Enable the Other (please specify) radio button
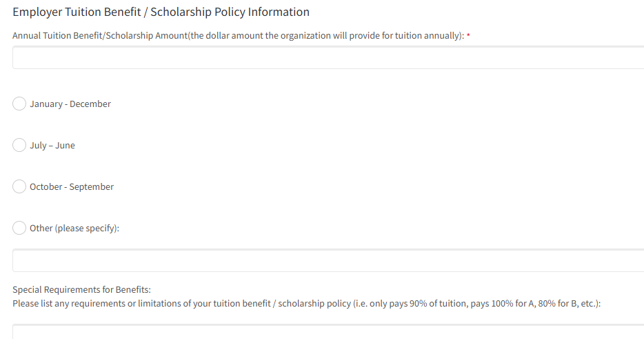The image size is (644, 339). coord(20,228)
